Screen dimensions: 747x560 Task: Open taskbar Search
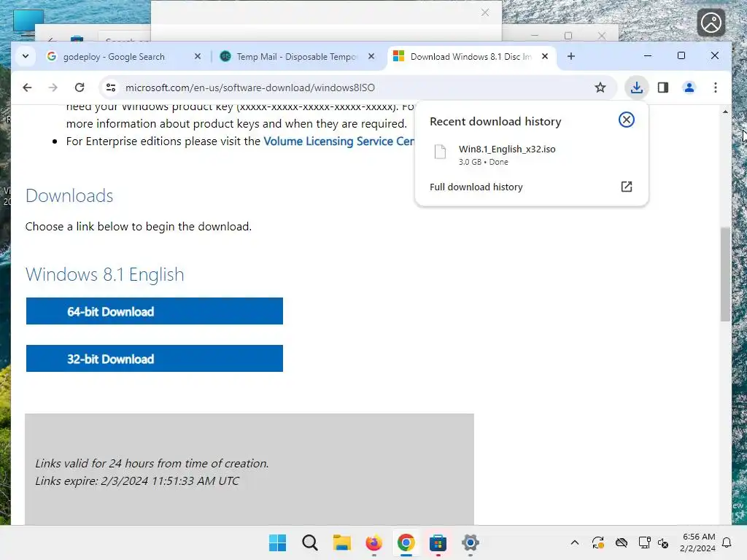(x=309, y=542)
